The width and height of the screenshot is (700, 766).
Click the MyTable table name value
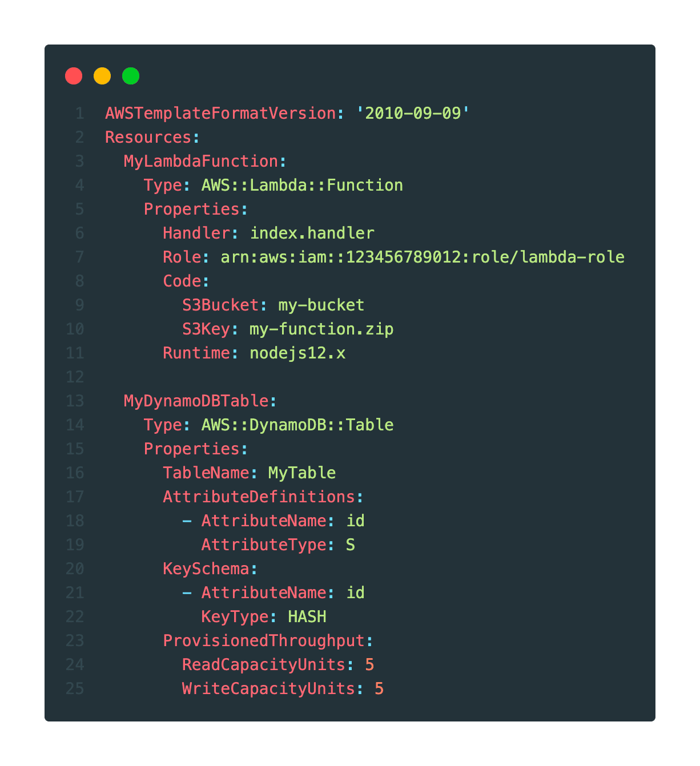click(x=302, y=473)
